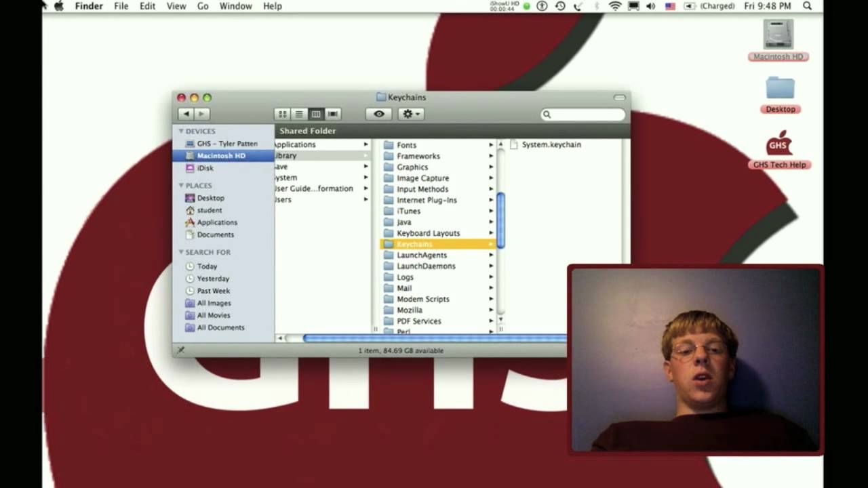Expand the PDF Services folder arrow
Viewport: 868px width, 488px height.
pyautogui.click(x=491, y=321)
